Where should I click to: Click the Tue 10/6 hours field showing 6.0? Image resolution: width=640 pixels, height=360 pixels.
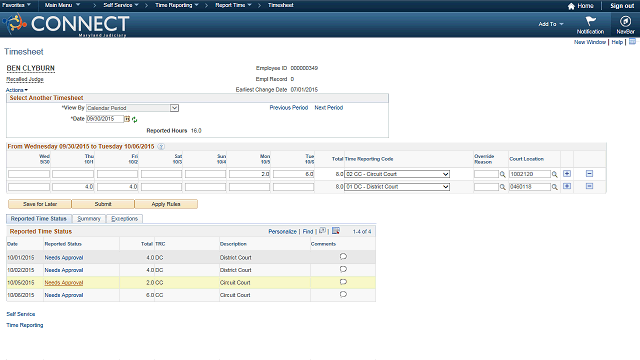point(293,174)
